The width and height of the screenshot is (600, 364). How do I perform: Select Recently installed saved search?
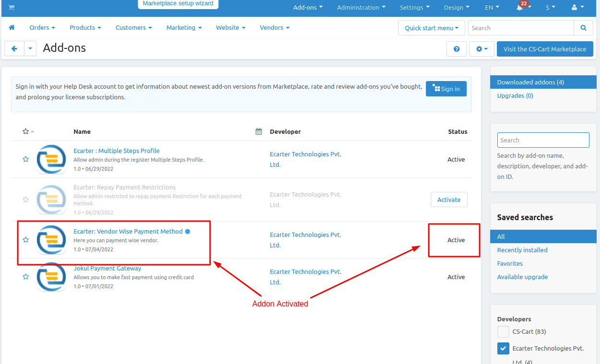(522, 250)
